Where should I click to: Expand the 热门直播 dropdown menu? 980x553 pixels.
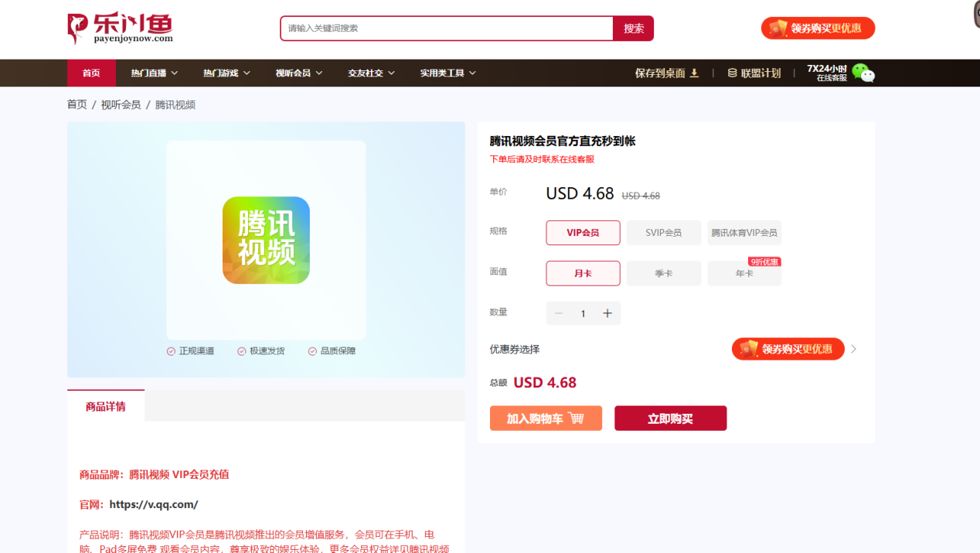pyautogui.click(x=155, y=73)
